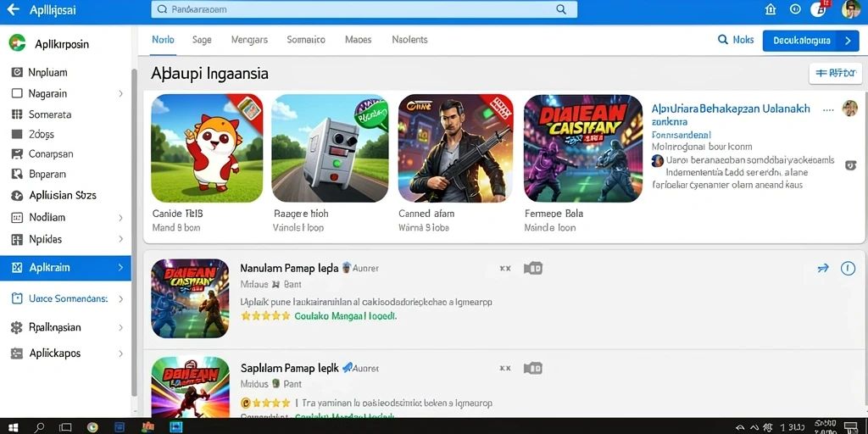Click the Apliuisian Sbzs sidebar icon
This screenshot has height=434, width=868.
tap(17, 196)
